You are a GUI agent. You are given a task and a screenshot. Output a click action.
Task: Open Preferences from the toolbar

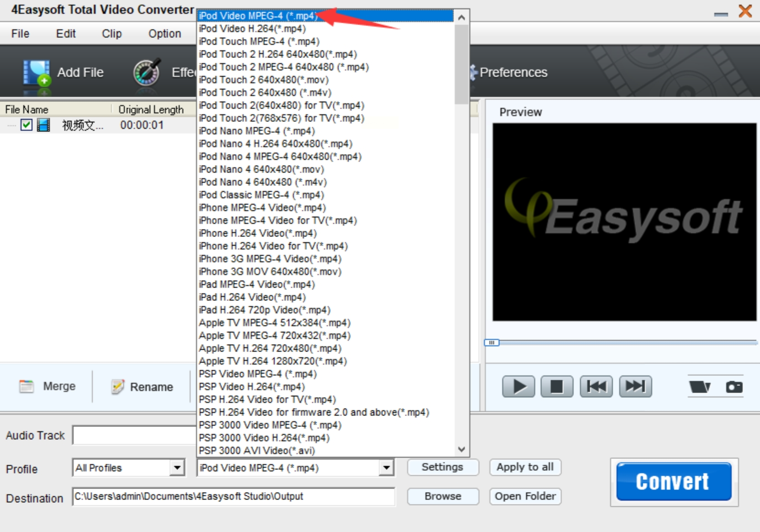click(x=513, y=72)
